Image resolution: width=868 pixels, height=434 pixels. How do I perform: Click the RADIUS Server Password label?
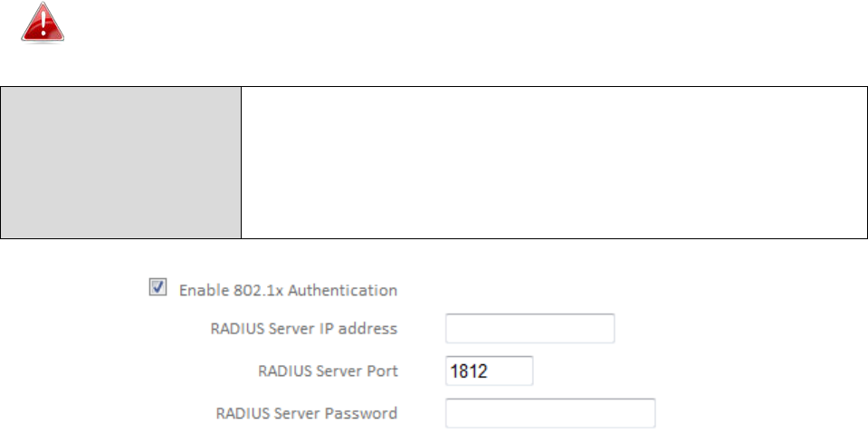pyautogui.click(x=307, y=413)
